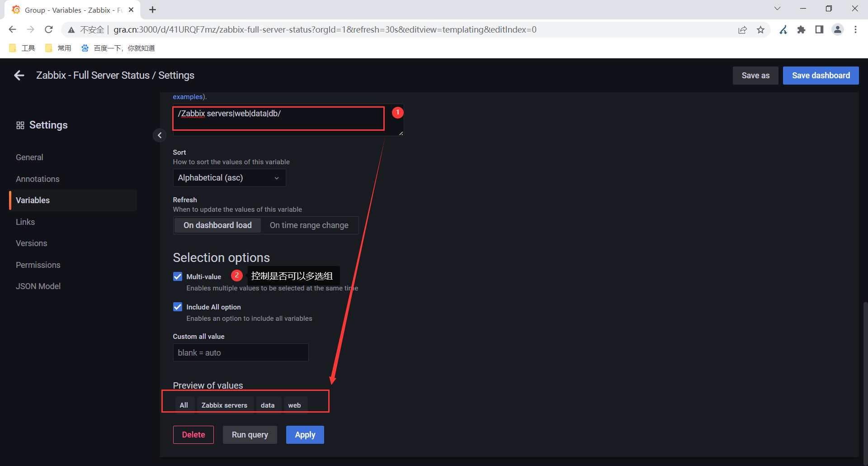Share this page icon in address bar
This screenshot has height=466, width=868.
click(x=742, y=30)
